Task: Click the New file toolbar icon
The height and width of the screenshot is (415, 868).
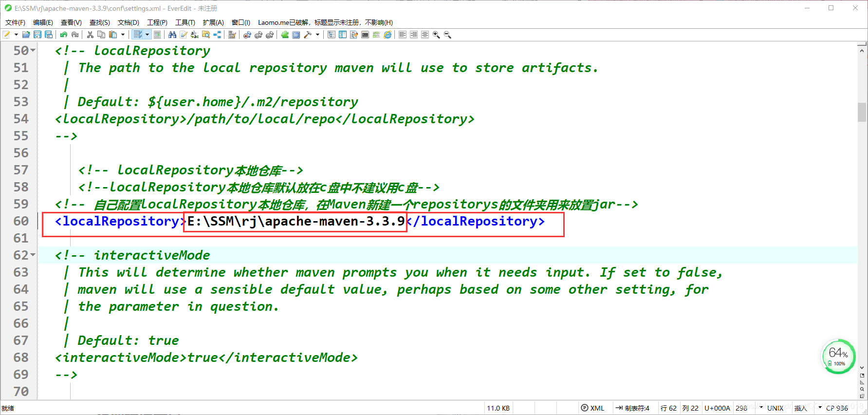Action: pyautogui.click(x=7, y=35)
